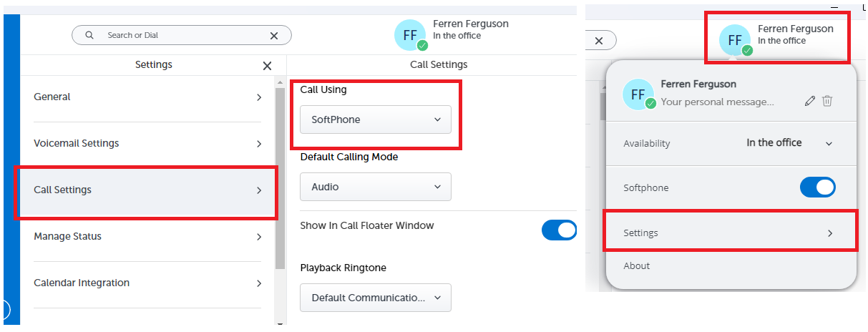Screen dimensions: 868x332
Task: Open Voicemail Settings section
Action: click(x=147, y=144)
